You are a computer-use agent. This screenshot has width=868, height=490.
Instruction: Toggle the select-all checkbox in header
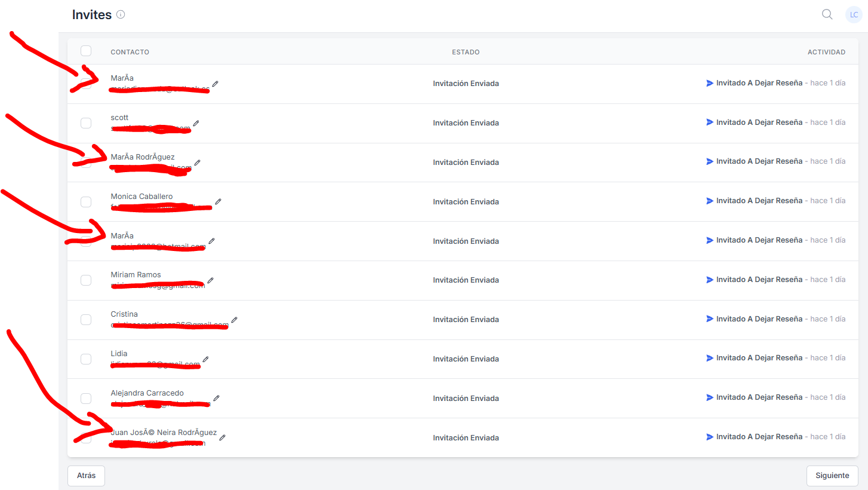click(x=86, y=51)
